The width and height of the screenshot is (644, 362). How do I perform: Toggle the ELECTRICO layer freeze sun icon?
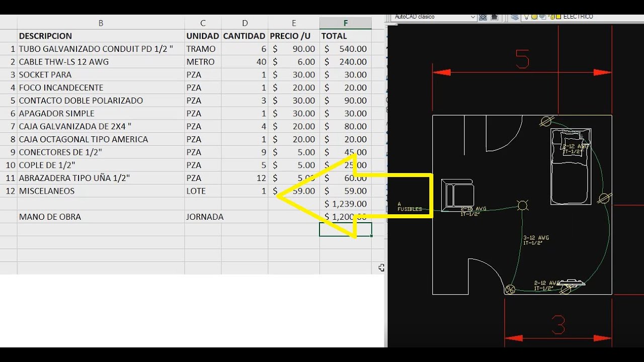tap(534, 17)
